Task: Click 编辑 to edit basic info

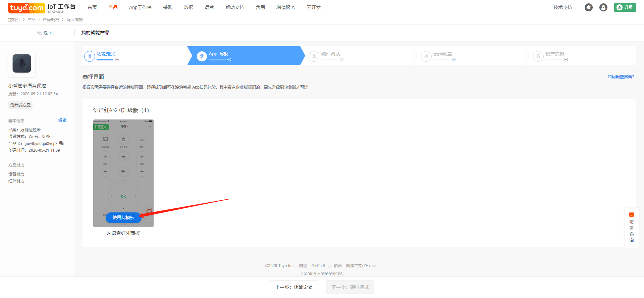Action: point(62,120)
